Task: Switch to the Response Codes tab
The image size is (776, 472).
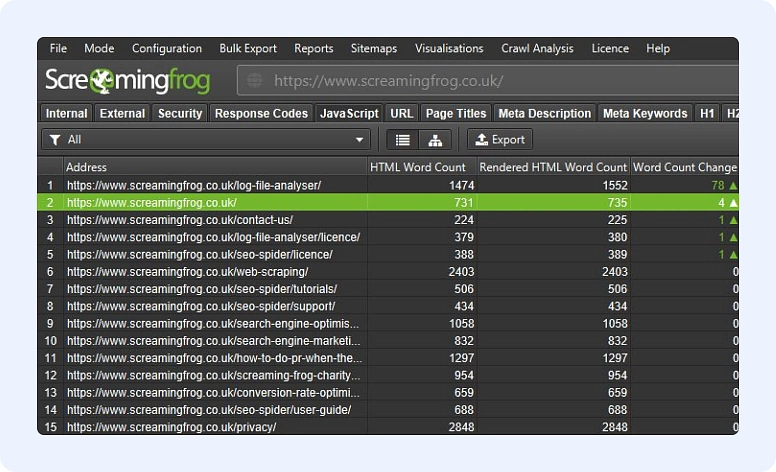Action: (261, 113)
